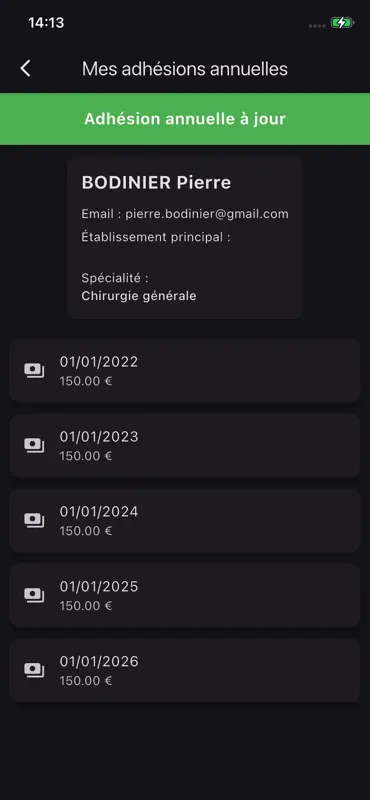Viewport: 370px width, 800px height.
Task: Tap the payment icon beside 01/01/2024
Action: [34, 521]
